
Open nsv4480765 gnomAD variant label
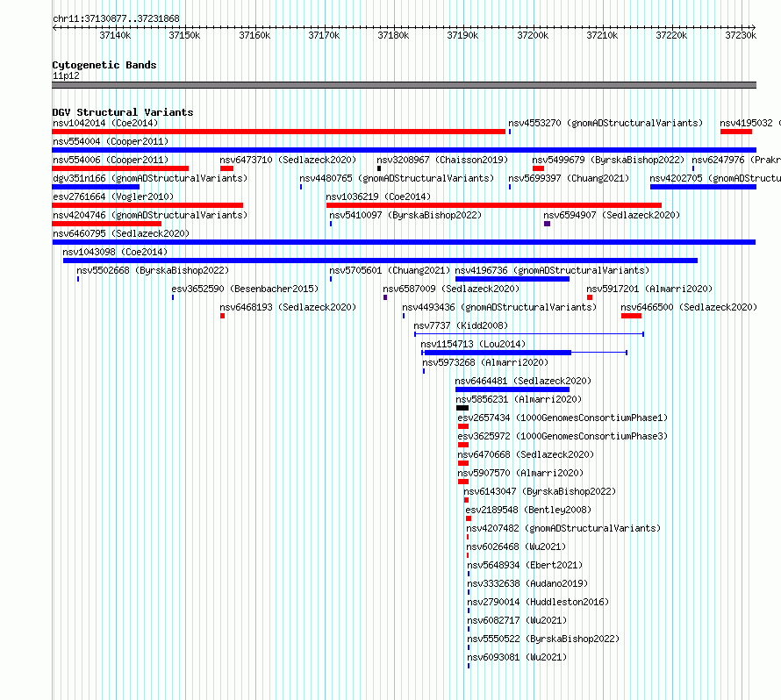click(x=397, y=178)
